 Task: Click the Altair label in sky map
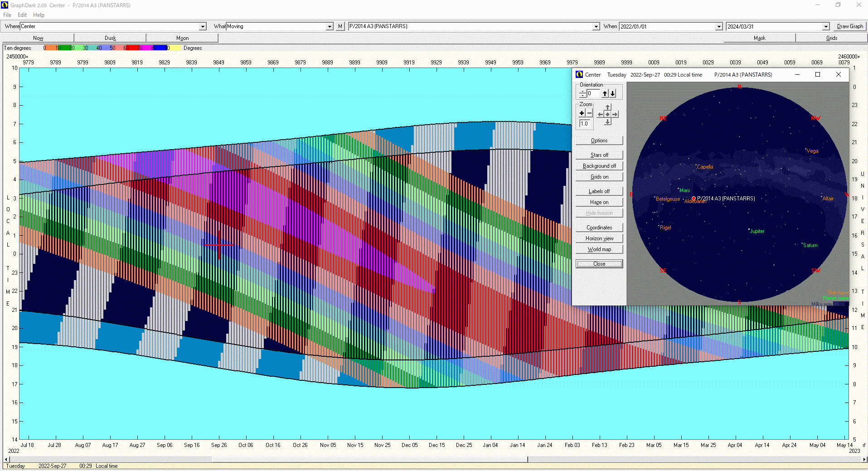pyautogui.click(x=828, y=199)
